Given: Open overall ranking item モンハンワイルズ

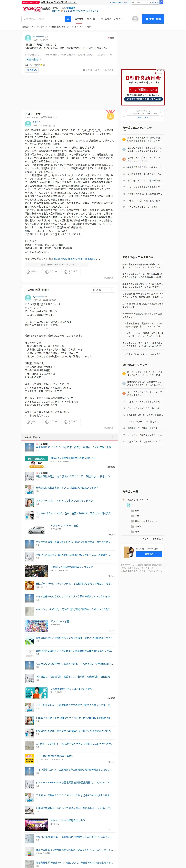Looking at the screenshot, I should point(144,408).
